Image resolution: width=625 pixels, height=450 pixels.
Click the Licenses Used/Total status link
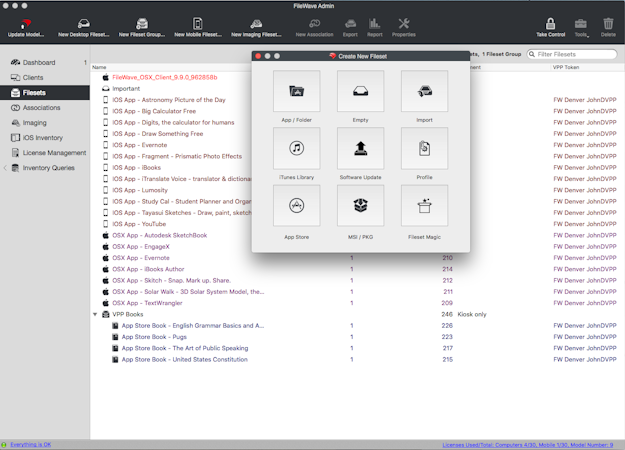(x=528, y=445)
